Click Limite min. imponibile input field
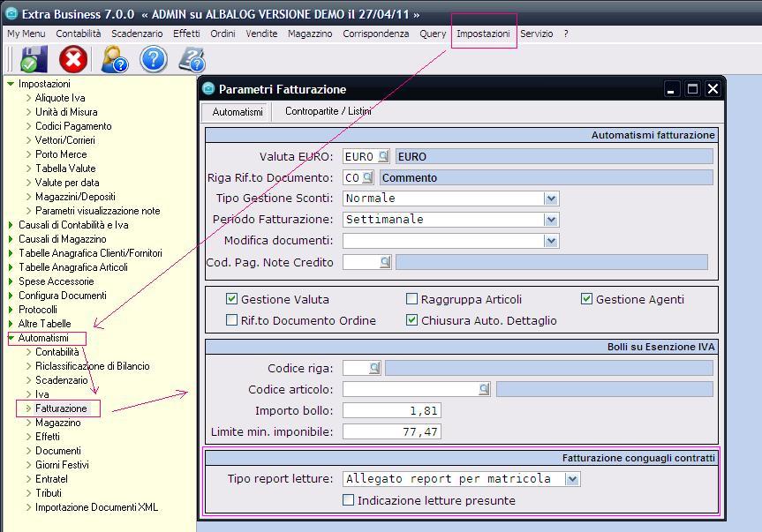This screenshot has height=532, width=762. [392, 431]
